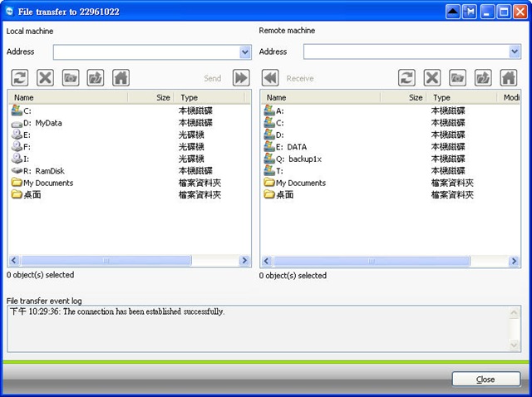Click the local Home icon

coord(121,78)
